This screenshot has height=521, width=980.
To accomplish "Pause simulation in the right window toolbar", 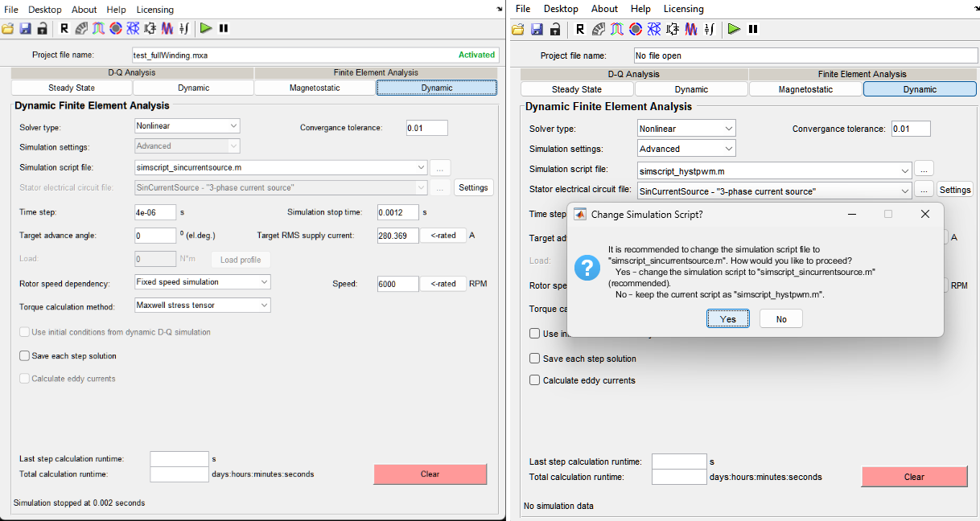I will (x=753, y=29).
